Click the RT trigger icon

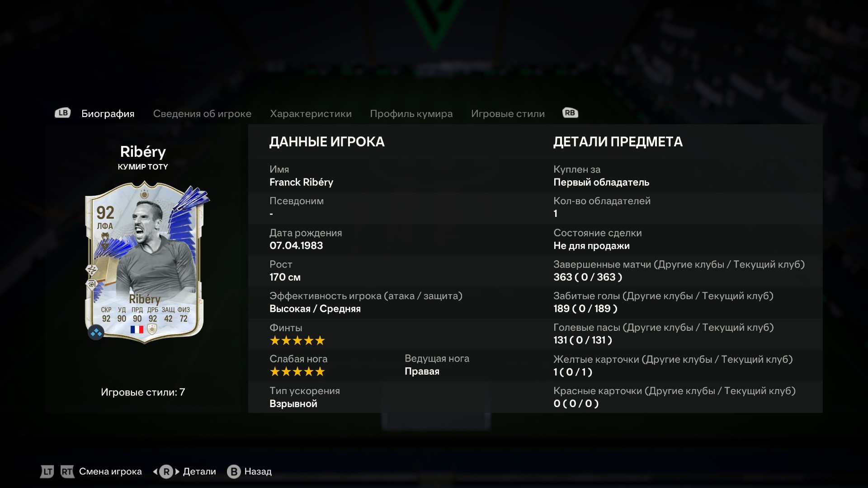(67, 472)
